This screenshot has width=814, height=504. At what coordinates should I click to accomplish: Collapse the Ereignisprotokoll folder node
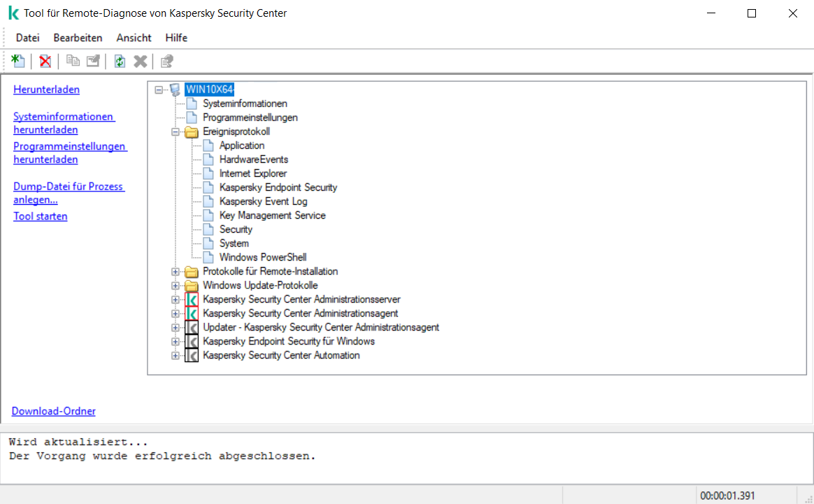pos(176,132)
